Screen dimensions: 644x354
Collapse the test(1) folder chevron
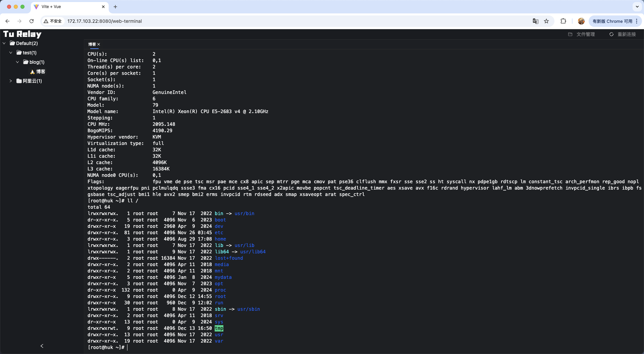point(11,53)
